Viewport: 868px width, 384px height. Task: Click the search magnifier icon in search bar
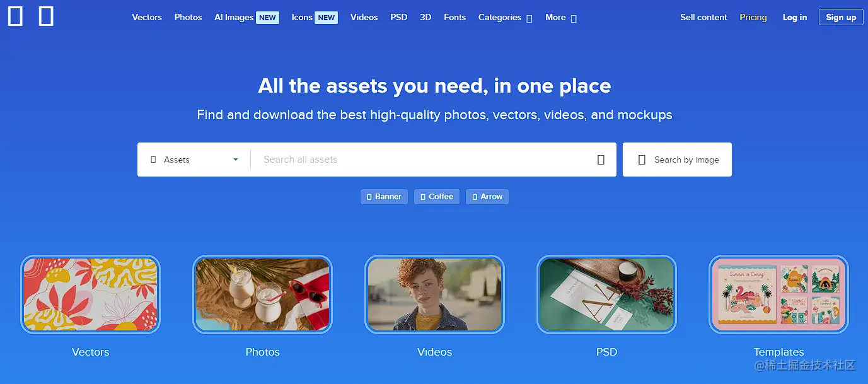pos(601,160)
